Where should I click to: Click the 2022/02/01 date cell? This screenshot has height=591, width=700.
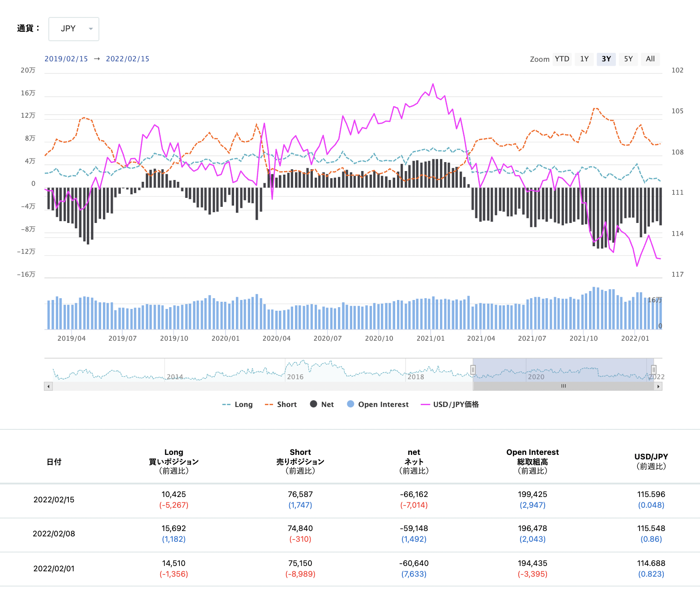pos(54,569)
